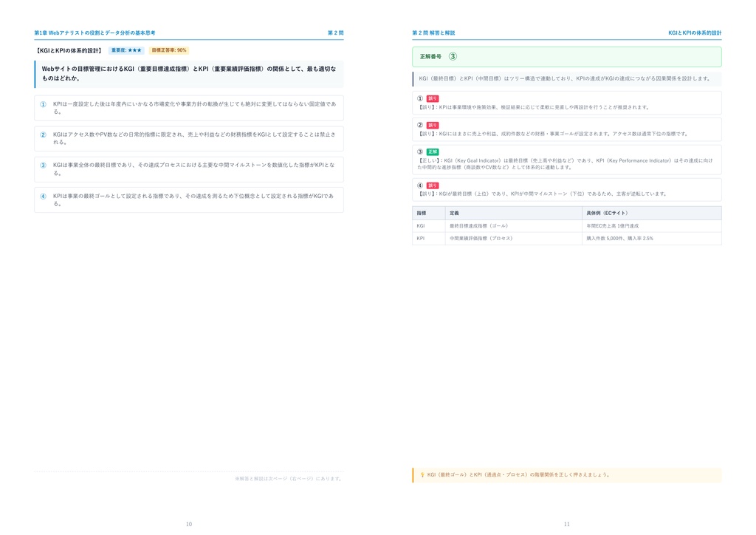The width and height of the screenshot is (756, 535).
Task: Click the 目標正答率: 90% badge
Action: click(x=169, y=50)
